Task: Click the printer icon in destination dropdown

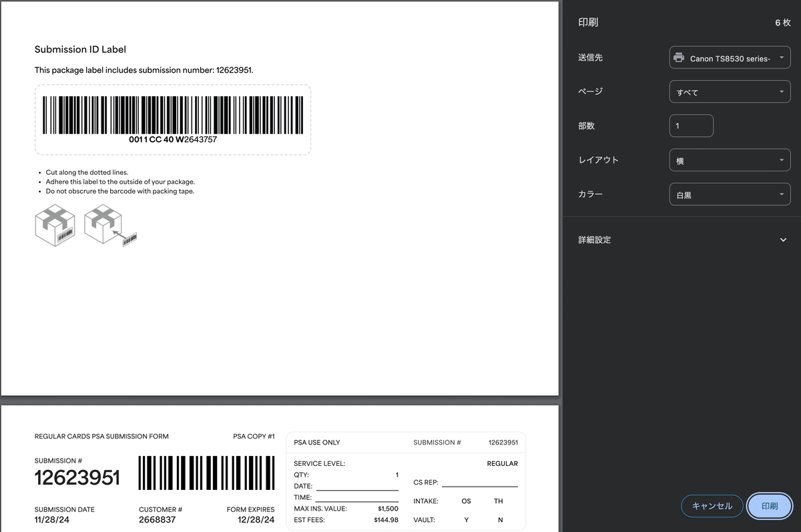Action: point(679,58)
